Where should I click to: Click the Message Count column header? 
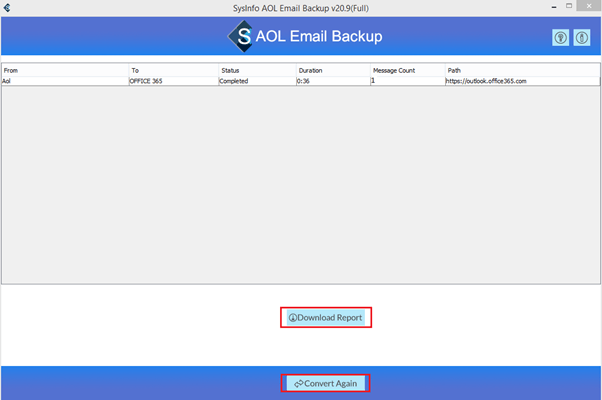click(x=408, y=70)
